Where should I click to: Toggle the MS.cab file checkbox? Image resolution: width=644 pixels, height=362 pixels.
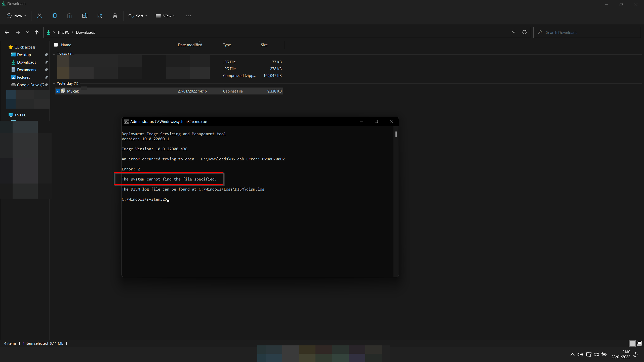pos(57,91)
